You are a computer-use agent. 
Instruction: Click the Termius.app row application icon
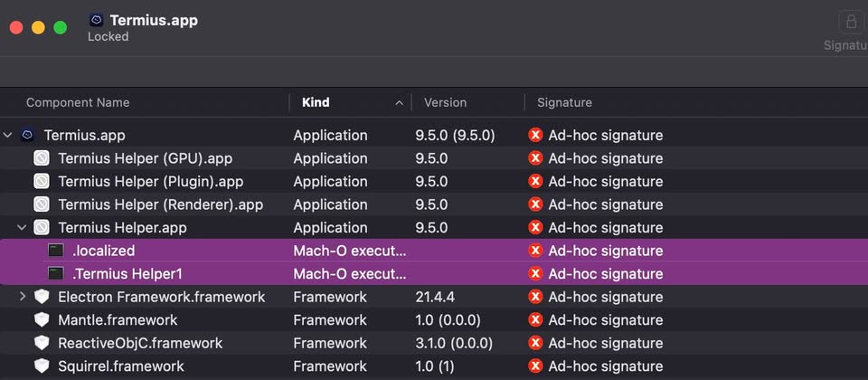coord(27,136)
